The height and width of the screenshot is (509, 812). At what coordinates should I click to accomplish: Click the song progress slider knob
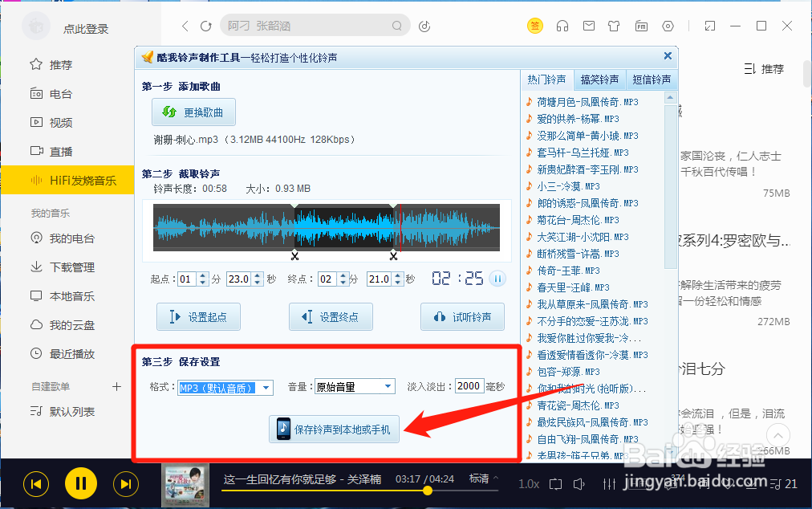428,491
